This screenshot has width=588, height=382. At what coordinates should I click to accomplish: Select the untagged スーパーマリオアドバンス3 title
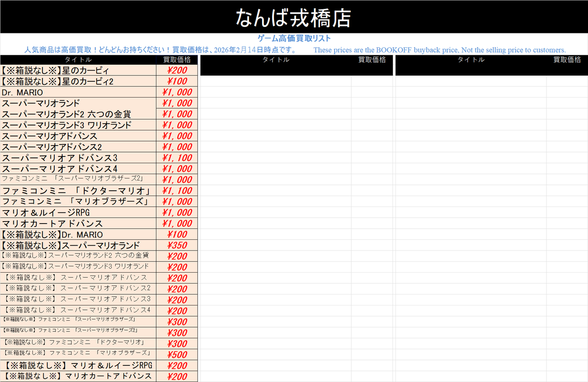click(x=78, y=158)
